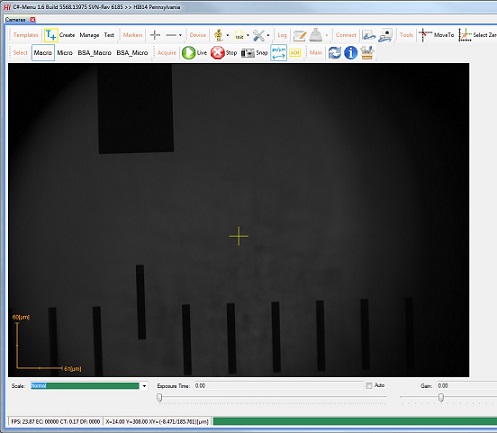Click the Scale field showing Normal
497x433 pixels.
(85, 386)
